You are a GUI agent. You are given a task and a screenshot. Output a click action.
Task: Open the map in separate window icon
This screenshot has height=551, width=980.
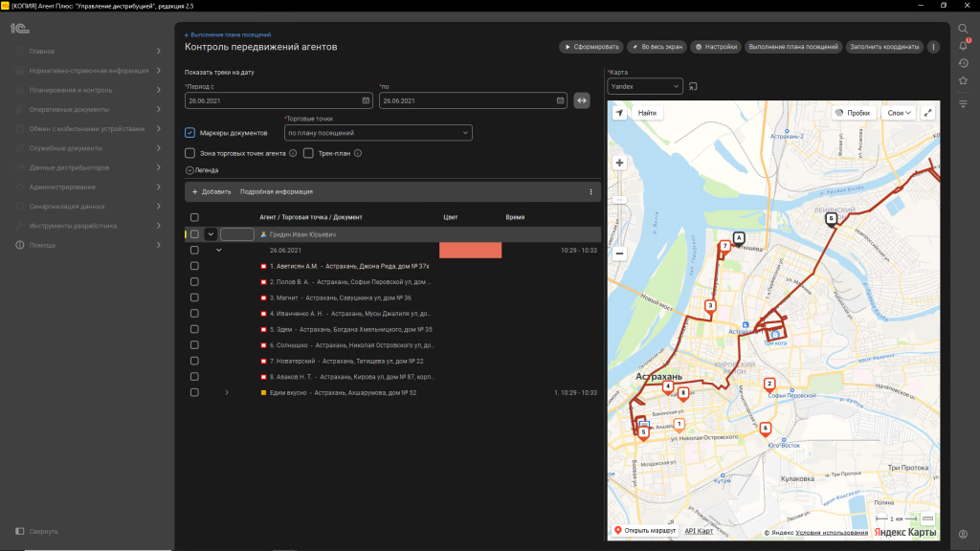pyautogui.click(x=693, y=86)
